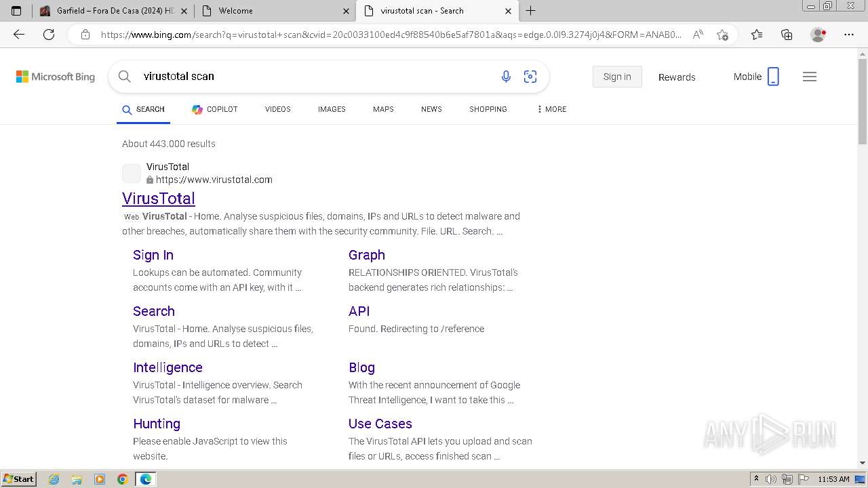
Task: Click the 11:53 AM taskbar clock
Action: click(x=833, y=479)
